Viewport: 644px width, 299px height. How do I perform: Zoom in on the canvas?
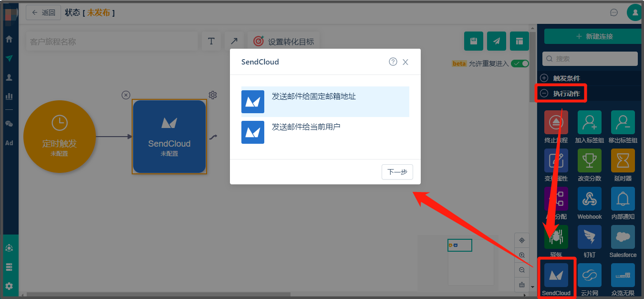click(x=522, y=256)
